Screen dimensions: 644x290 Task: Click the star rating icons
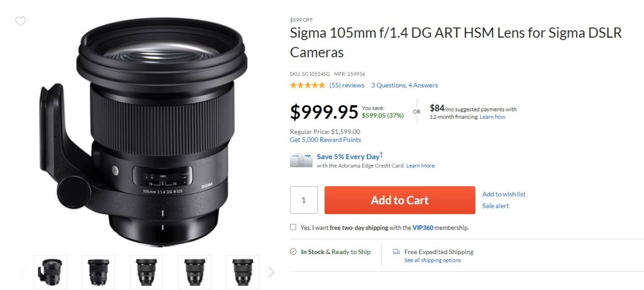coord(308,85)
